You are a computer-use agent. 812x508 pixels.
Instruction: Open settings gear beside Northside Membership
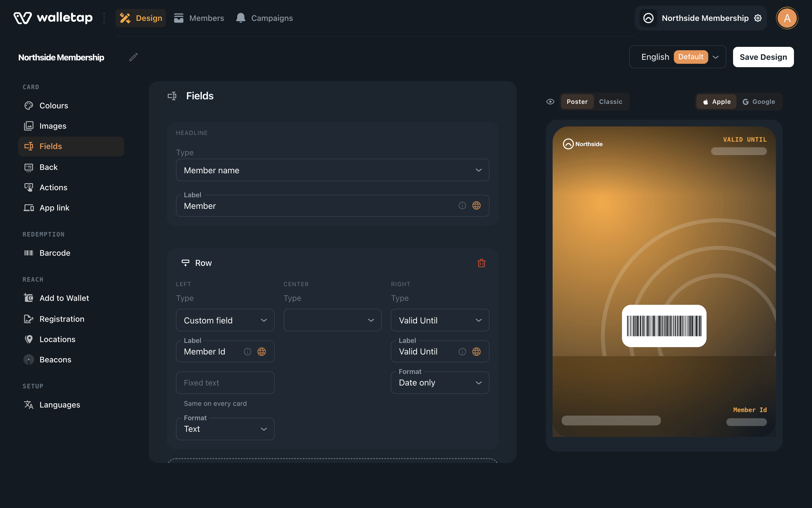758,18
